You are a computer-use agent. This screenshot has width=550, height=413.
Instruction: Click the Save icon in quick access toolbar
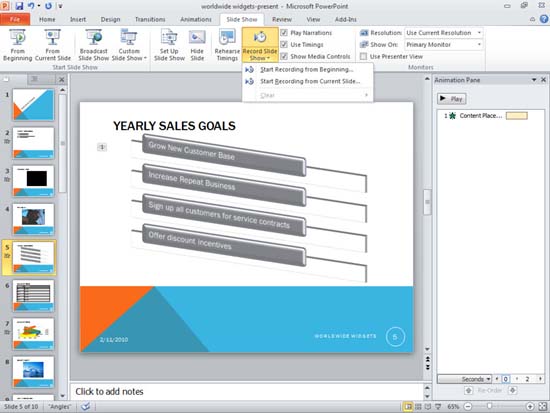click(19, 6)
